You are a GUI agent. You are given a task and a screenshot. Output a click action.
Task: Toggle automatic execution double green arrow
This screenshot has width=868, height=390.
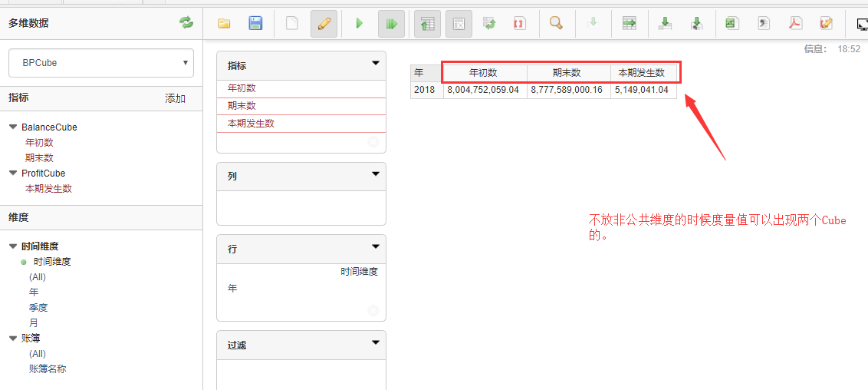[x=391, y=24]
